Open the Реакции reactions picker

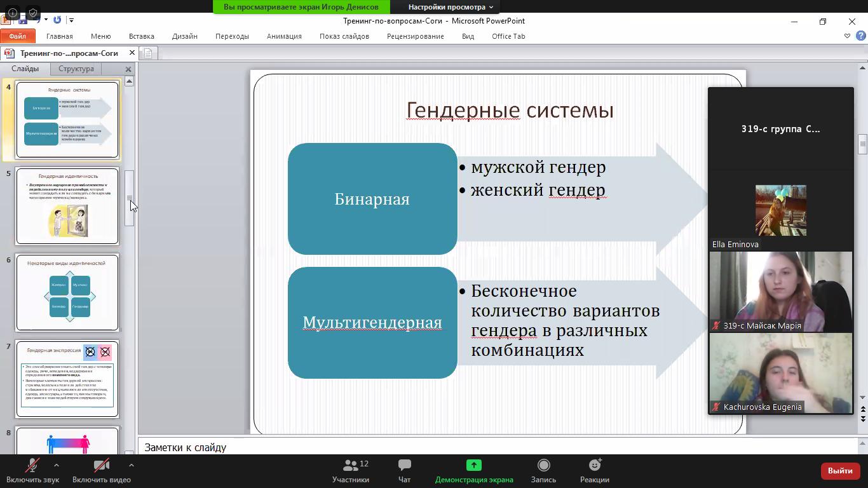click(594, 471)
